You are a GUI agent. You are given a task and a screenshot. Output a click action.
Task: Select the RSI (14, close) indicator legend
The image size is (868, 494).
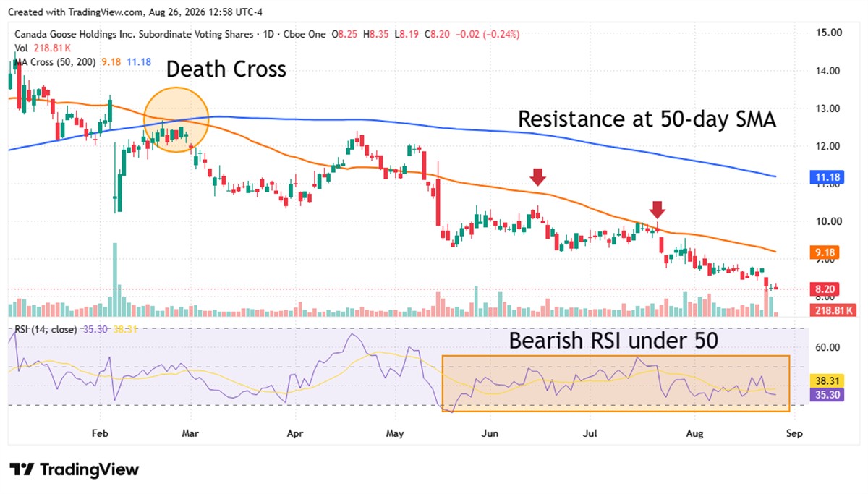[45, 330]
